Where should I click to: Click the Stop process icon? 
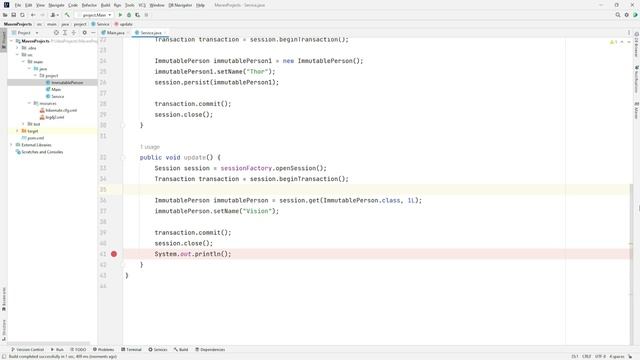click(147, 15)
